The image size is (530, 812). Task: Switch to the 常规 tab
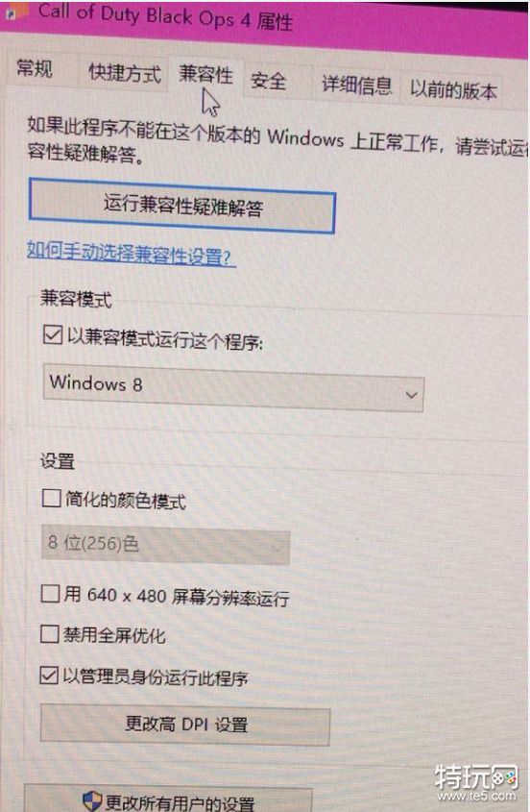[x=35, y=68]
